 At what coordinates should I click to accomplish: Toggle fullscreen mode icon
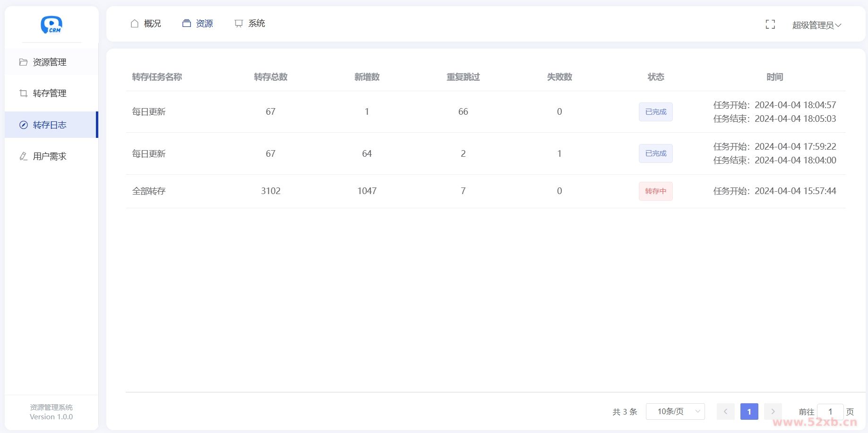click(x=770, y=25)
